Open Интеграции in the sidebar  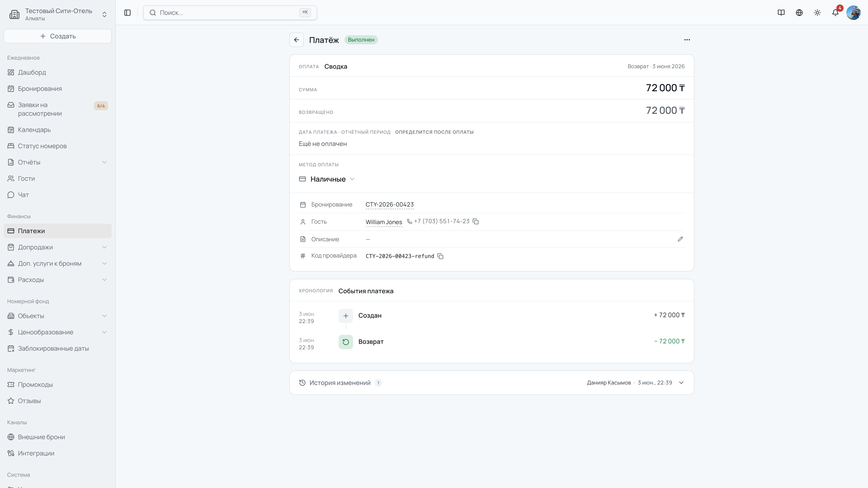(58, 453)
